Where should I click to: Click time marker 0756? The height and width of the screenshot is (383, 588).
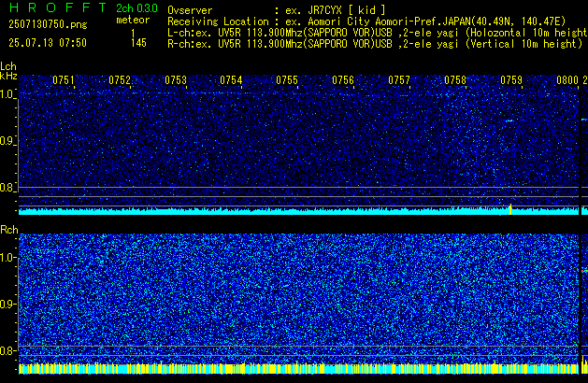[343, 80]
